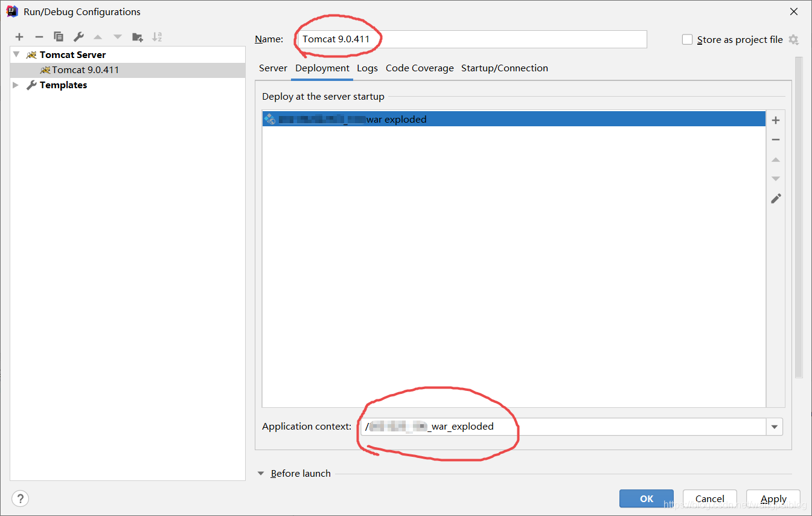Open help with the question mark icon

coord(20,498)
